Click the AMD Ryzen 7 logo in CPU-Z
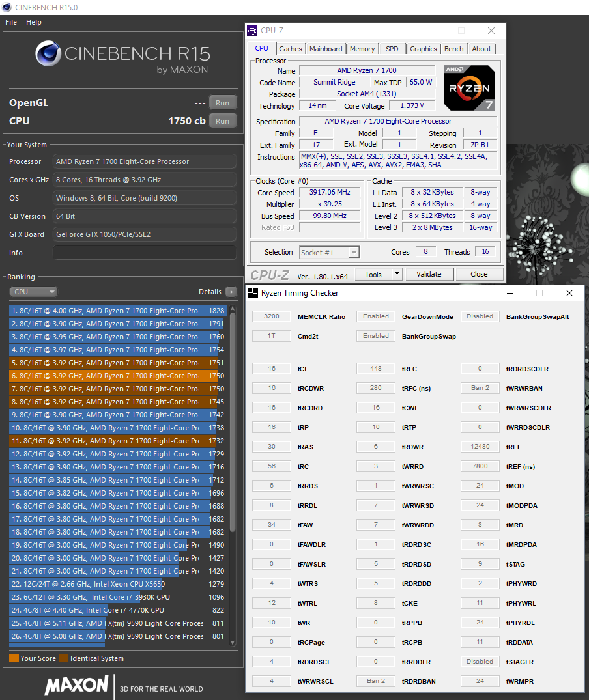Image resolution: width=589 pixels, height=700 pixels. click(469, 88)
